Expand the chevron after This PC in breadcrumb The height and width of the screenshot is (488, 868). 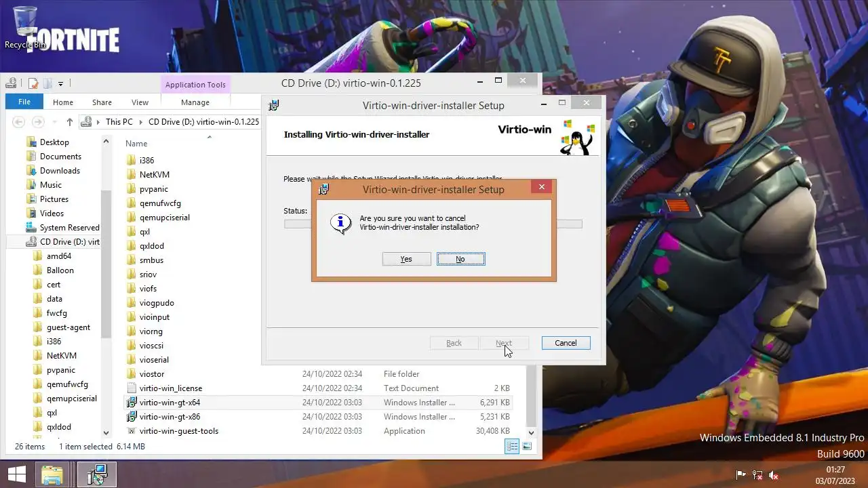141,122
